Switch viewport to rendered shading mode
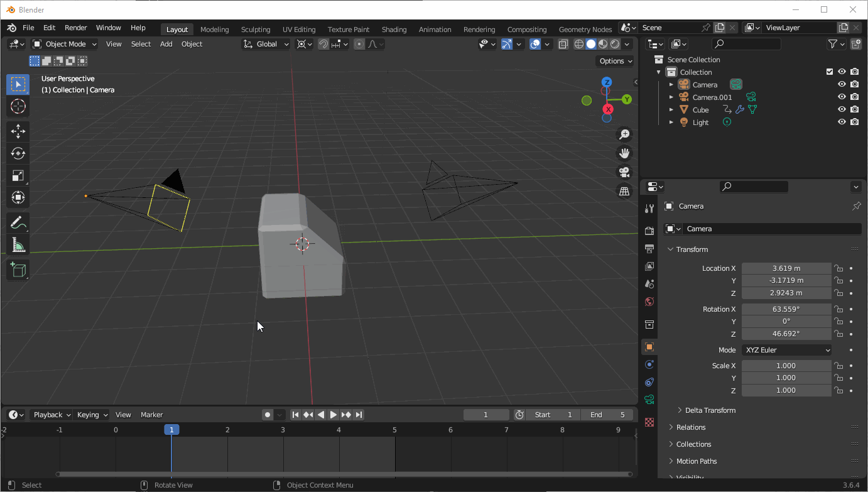This screenshot has width=868, height=492. [614, 44]
